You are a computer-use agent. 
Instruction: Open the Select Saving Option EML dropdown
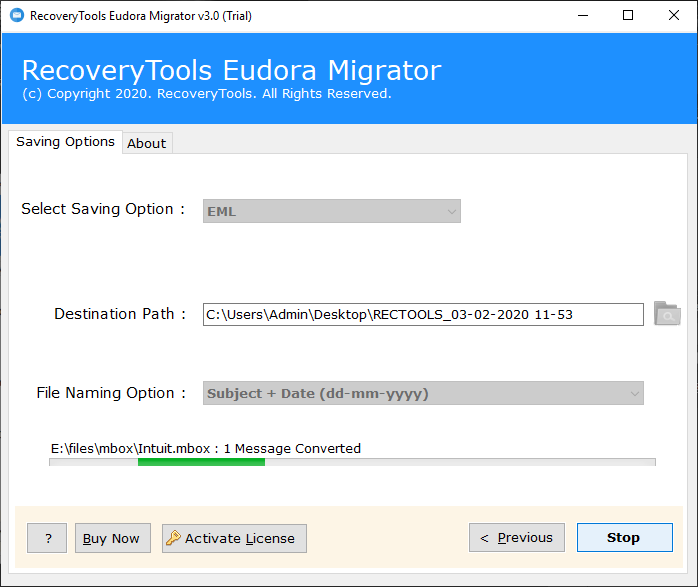coord(332,211)
